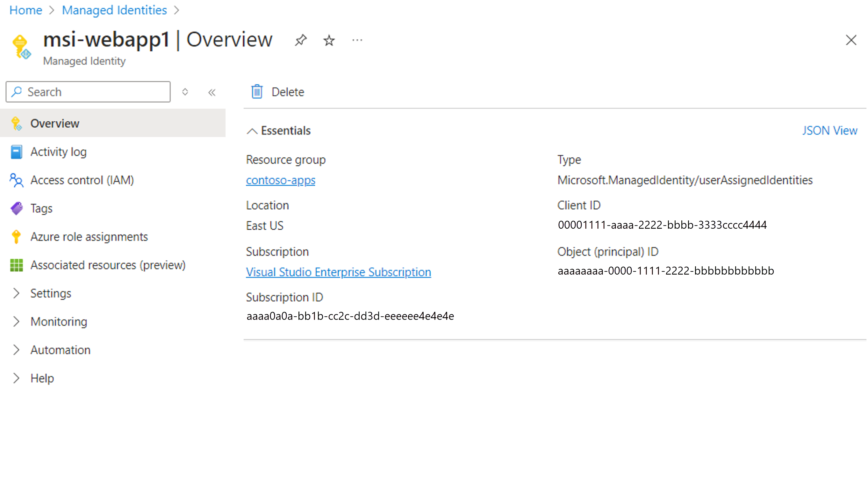Click the JSON View toggle
Screen dimensions: 868x488
tap(830, 131)
